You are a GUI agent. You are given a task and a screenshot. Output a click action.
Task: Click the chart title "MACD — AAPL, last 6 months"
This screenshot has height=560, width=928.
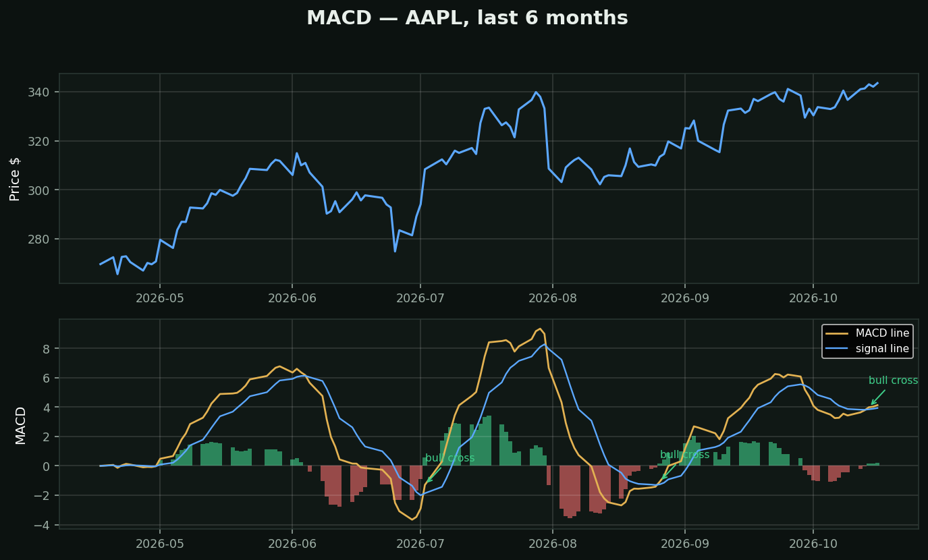[x=467, y=18]
